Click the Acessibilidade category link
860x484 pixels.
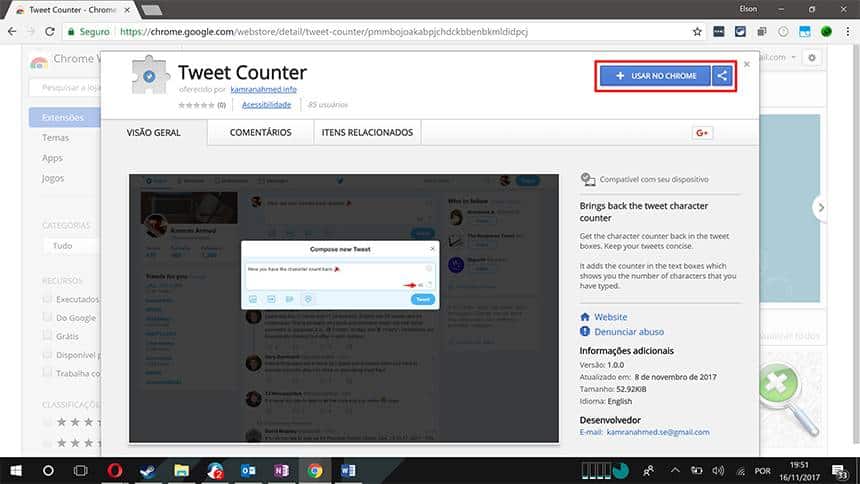[x=267, y=104]
